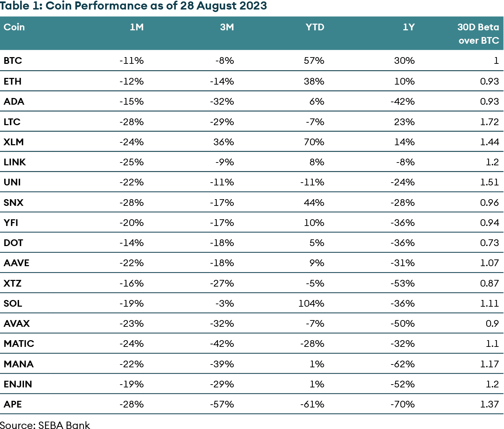Screen dimensions: 504x429
Task: Click the table title text
Action: tap(134, 6)
